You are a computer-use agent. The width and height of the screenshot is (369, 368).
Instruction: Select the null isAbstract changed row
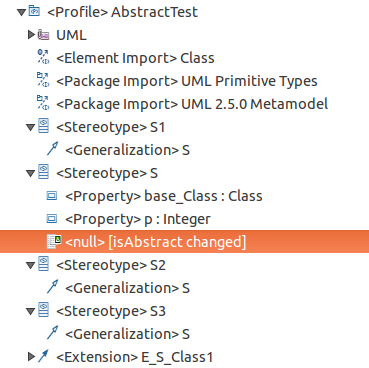tap(184, 242)
